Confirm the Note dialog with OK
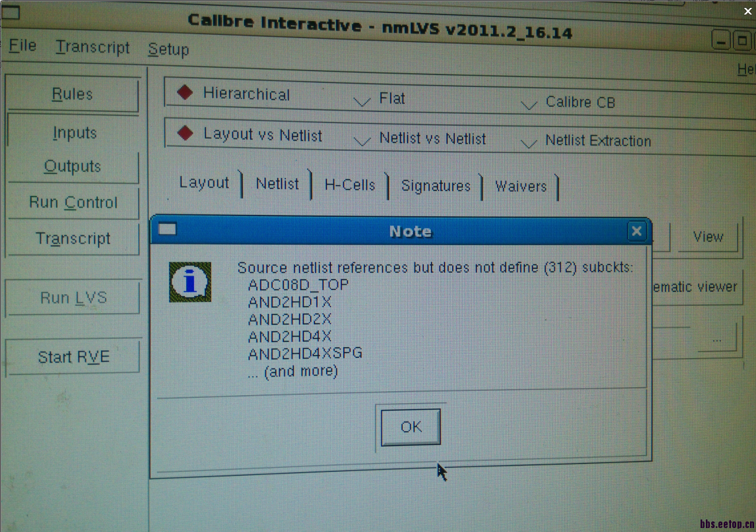The image size is (756, 532). (x=411, y=427)
